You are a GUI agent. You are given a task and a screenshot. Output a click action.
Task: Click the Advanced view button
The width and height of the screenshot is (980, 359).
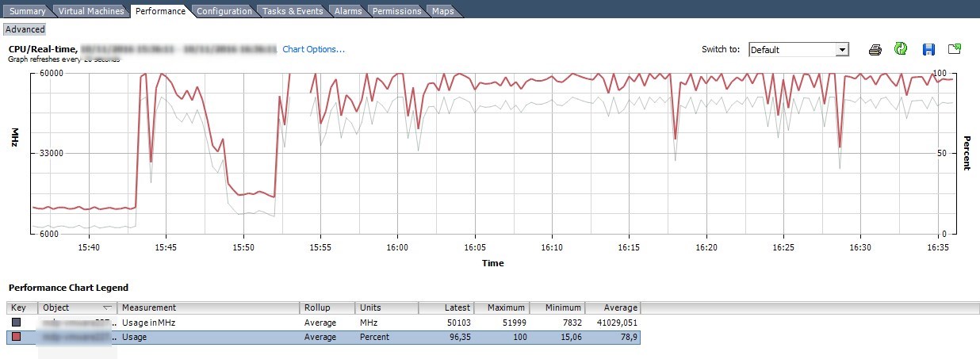click(x=25, y=29)
